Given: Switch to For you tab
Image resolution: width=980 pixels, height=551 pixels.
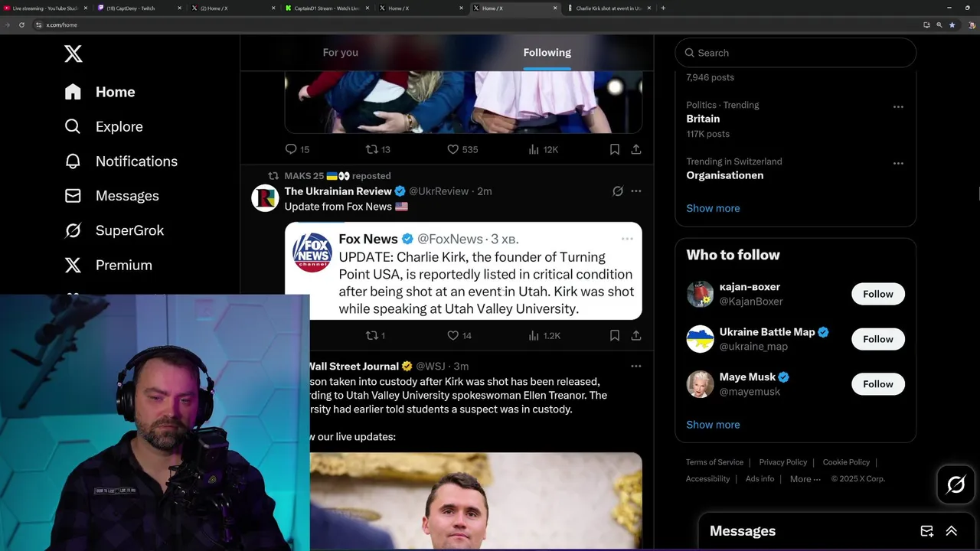Looking at the screenshot, I should click(341, 53).
